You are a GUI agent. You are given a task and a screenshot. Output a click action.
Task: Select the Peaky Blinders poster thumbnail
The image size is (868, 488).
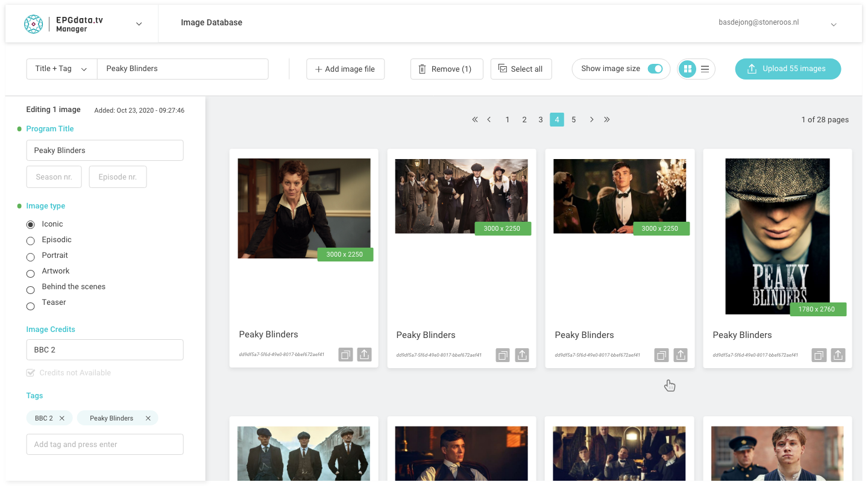[x=778, y=236]
